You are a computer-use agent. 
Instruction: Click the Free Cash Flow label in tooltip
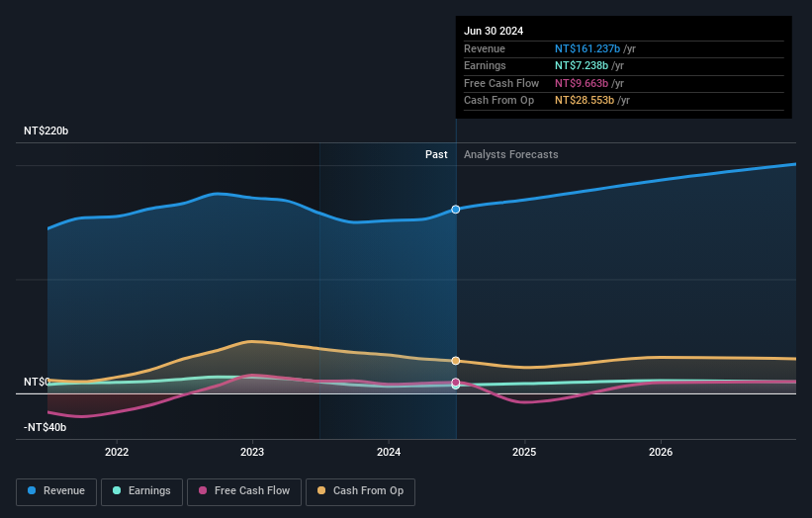tap(501, 83)
